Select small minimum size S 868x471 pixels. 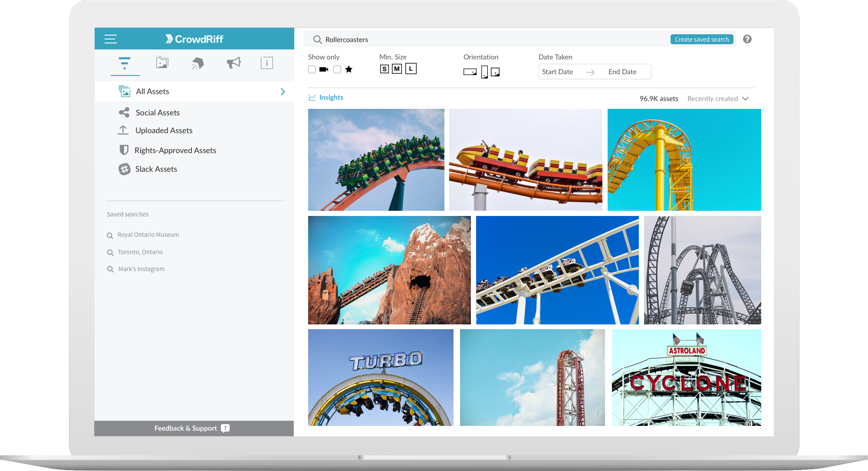coord(384,69)
